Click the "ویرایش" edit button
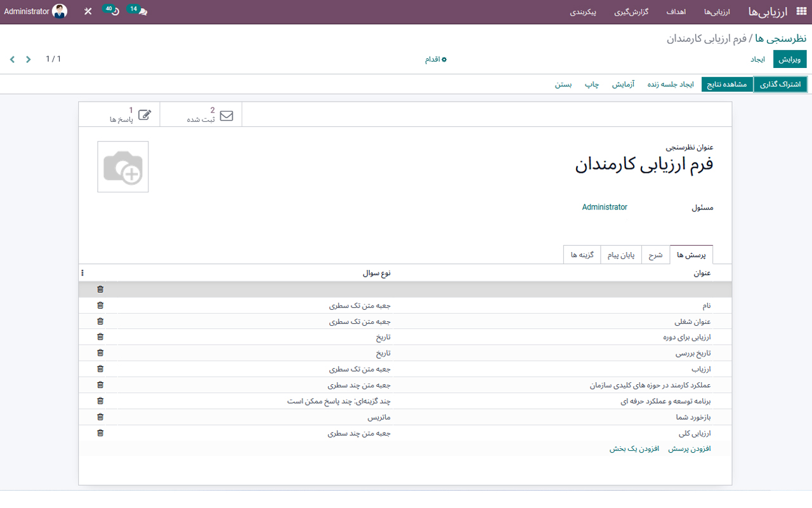This screenshot has height=508, width=812. click(x=790, y=58)
